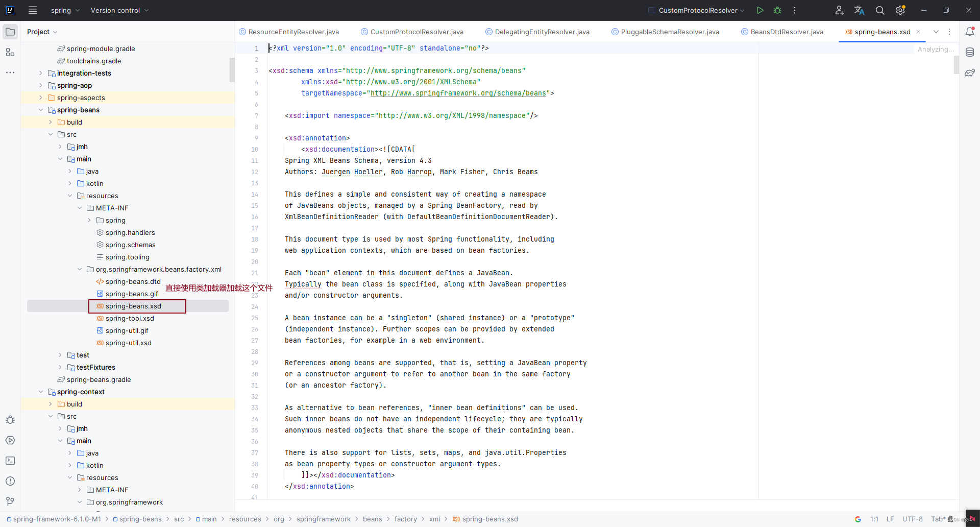Open the Database tool window icon
Screen dimensions: 980x527
click(x=970, y=52)
